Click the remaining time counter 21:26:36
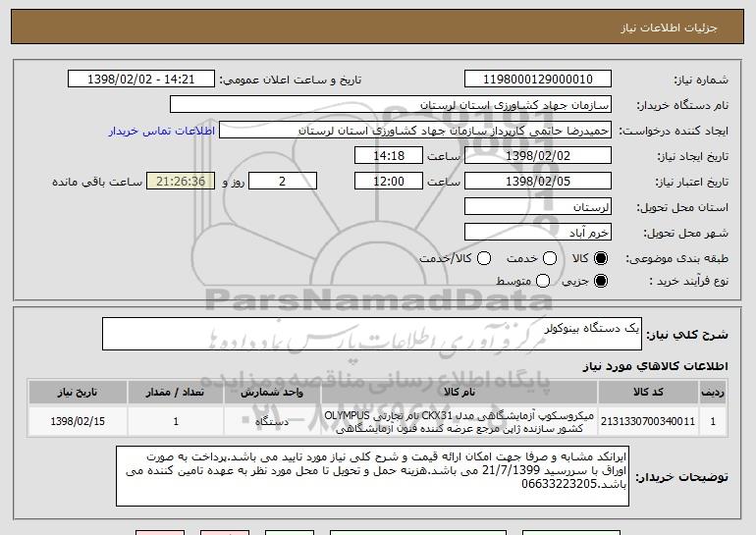756x535 pixels. [x=181, y=182]
